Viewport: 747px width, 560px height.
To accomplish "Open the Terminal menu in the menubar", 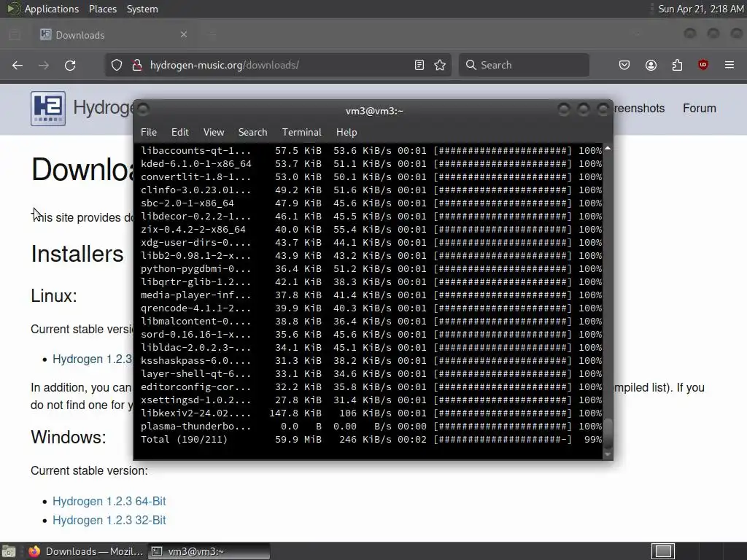I will pyautogui.click(x=301, y=133).
